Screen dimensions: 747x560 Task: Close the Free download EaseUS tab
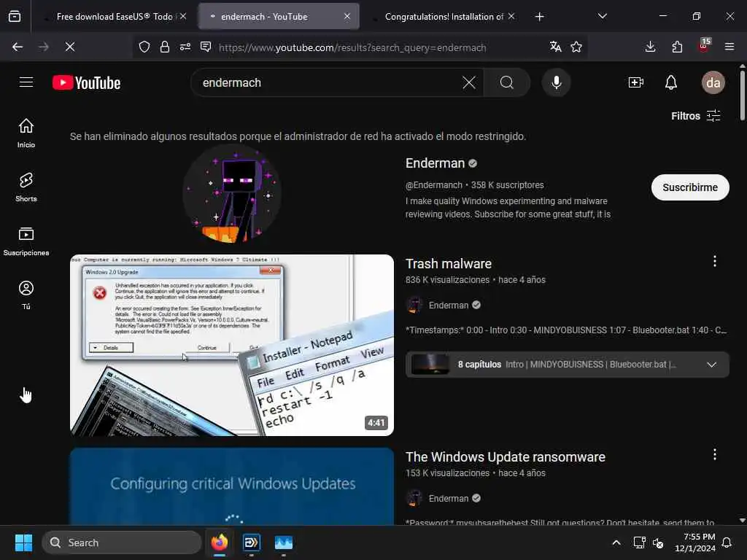[183, 16]
